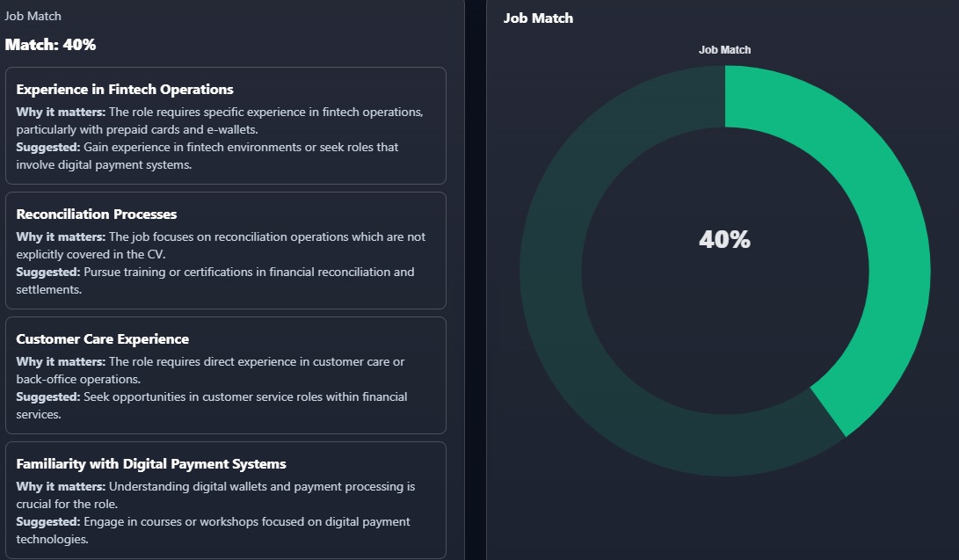This screenshot has width=959, height=560.
Task: Click 'Why it matters' in the Reconciliation Processes card
Action: pos(61,236)
